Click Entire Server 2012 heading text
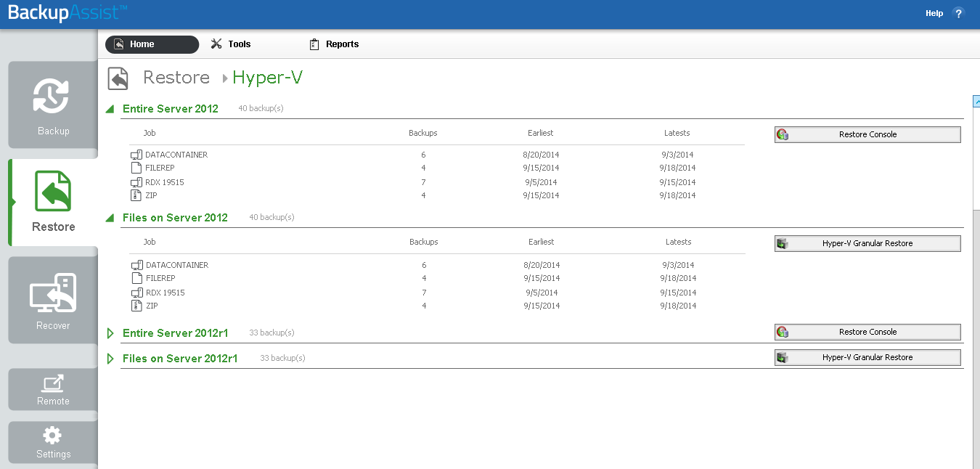 (171, 109)
